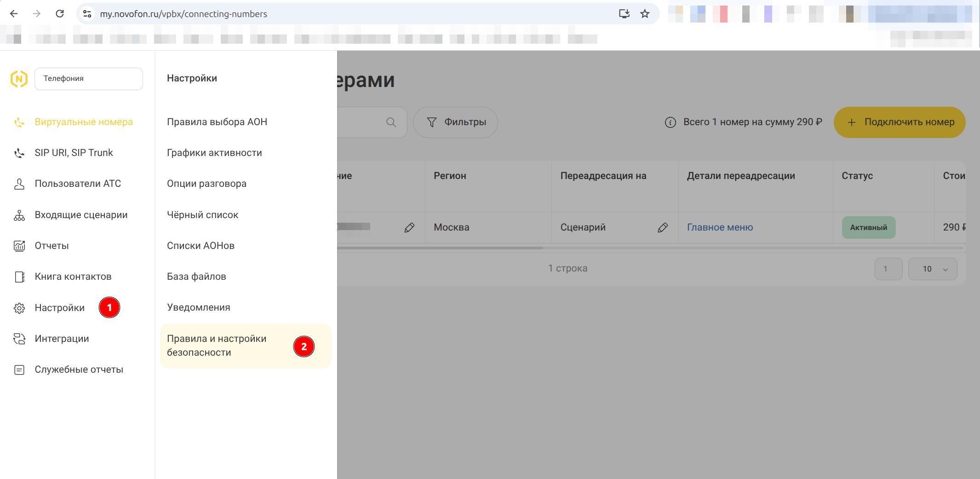The image size is (980, 479).
Task: Open Графики активности settings
Action: (214, 153)
